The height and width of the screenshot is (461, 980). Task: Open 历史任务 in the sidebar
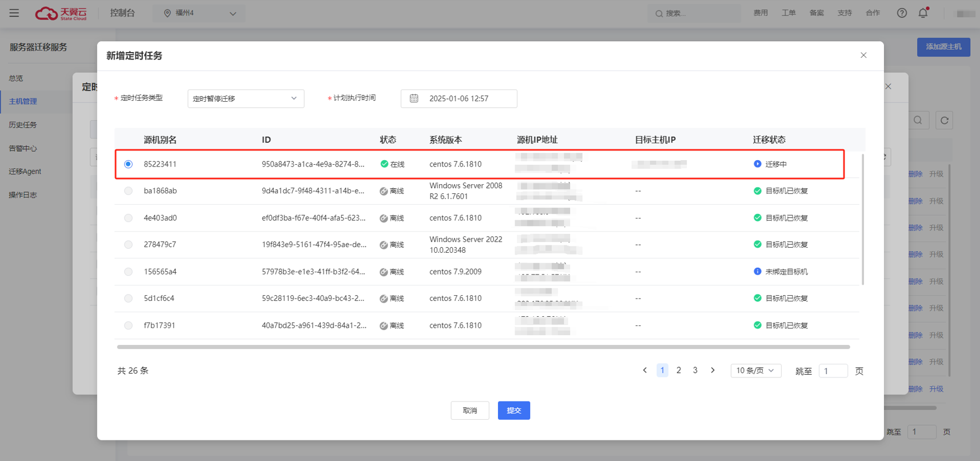23,125
